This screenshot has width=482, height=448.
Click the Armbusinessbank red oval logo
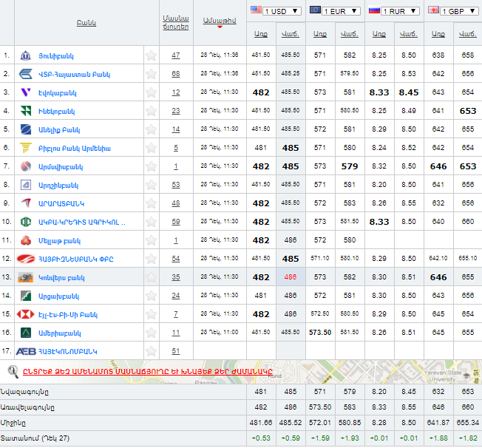click(26, 259)
